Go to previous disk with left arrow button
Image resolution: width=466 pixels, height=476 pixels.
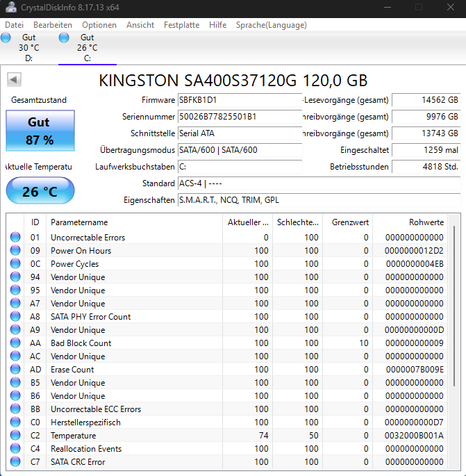coord(14,80)
